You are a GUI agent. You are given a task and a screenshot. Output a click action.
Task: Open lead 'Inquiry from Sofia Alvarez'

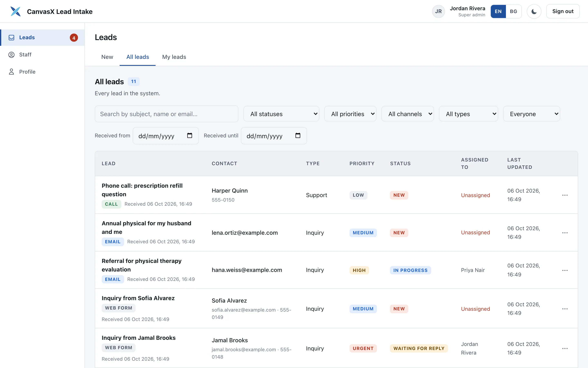click(x=138, y=298)
